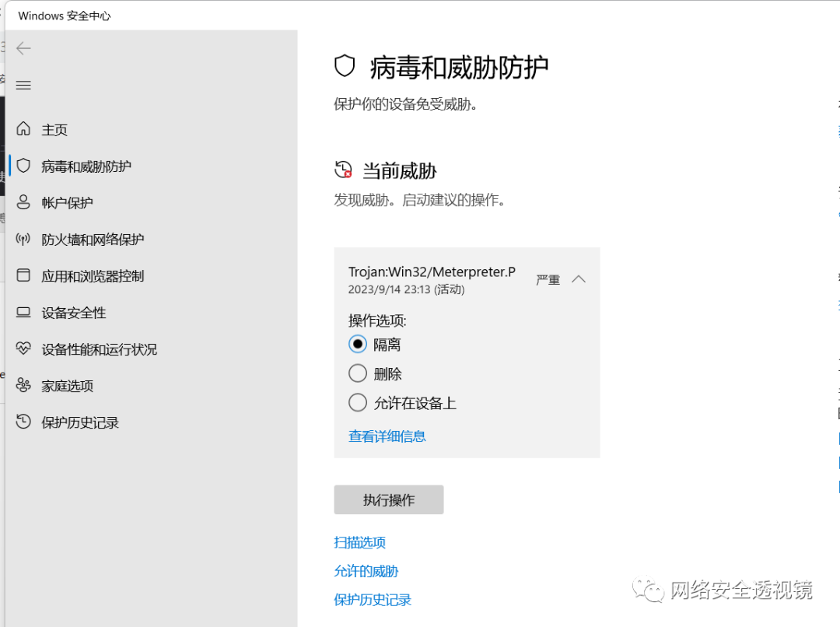Image resolution: width=840 pixels, height=627 pixels.
Task: Open the 扫描选项 link
Action: tap(360, 542)
